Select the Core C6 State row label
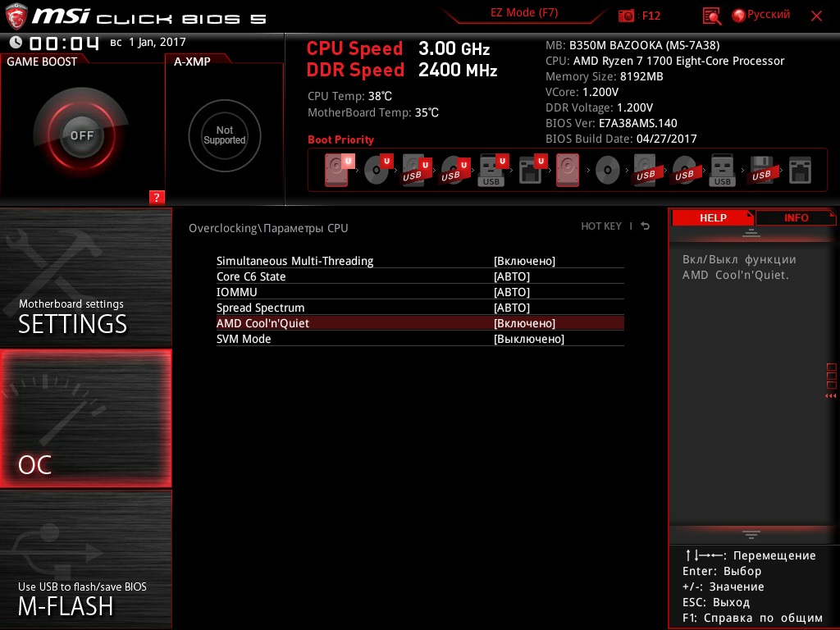Viewport: 840px width, 630px height. (251, 276)
